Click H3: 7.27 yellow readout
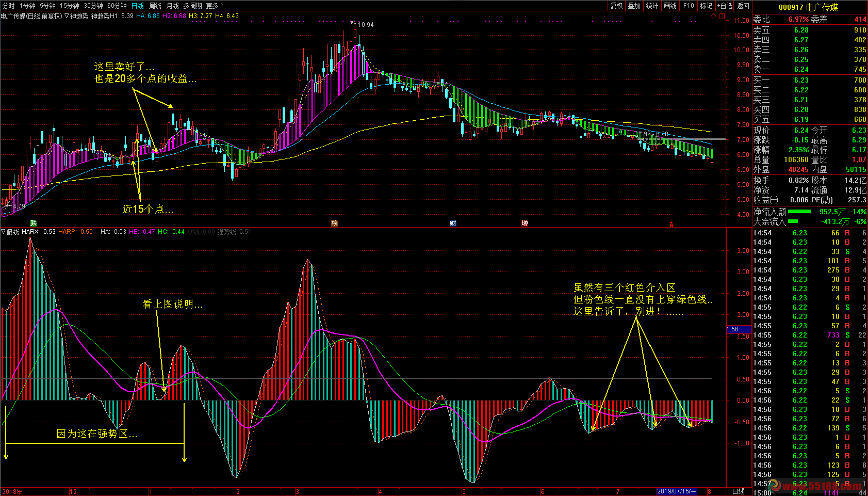This screenshot has height=496, width=868. (x=201, y=16)
